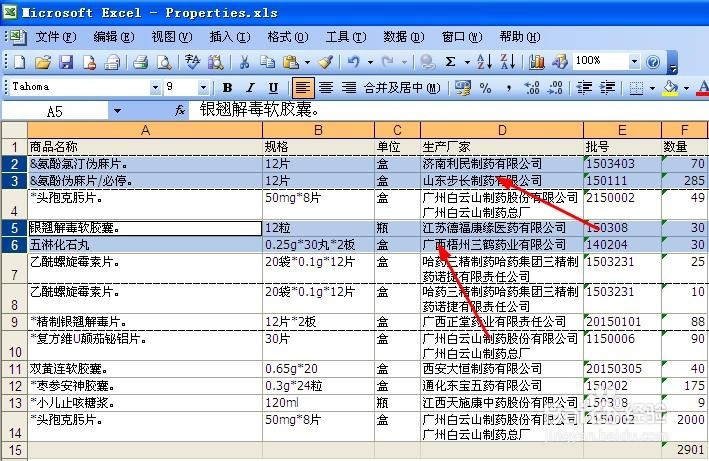Click the Copy icon
Screen dimensions: 709x461
pyautogui.click(x=267, y=62)
